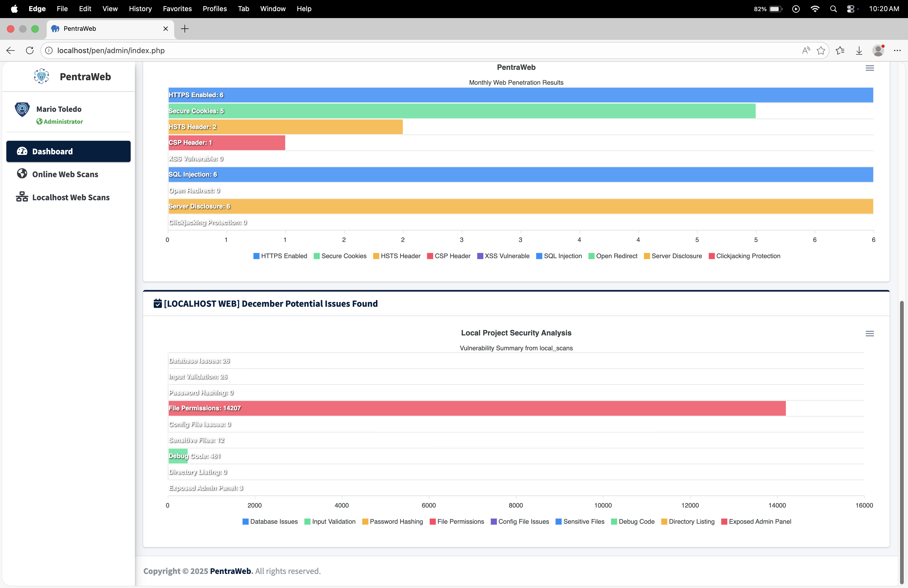Click the Localhost Web Scans network icon
This screenshot has width=908, height=588.
click(x=22, y=197)
